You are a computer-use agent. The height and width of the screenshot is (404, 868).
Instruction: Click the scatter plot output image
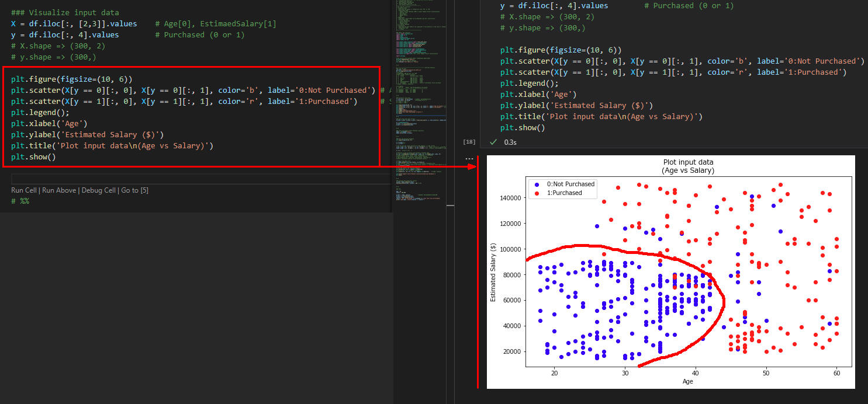671,271
